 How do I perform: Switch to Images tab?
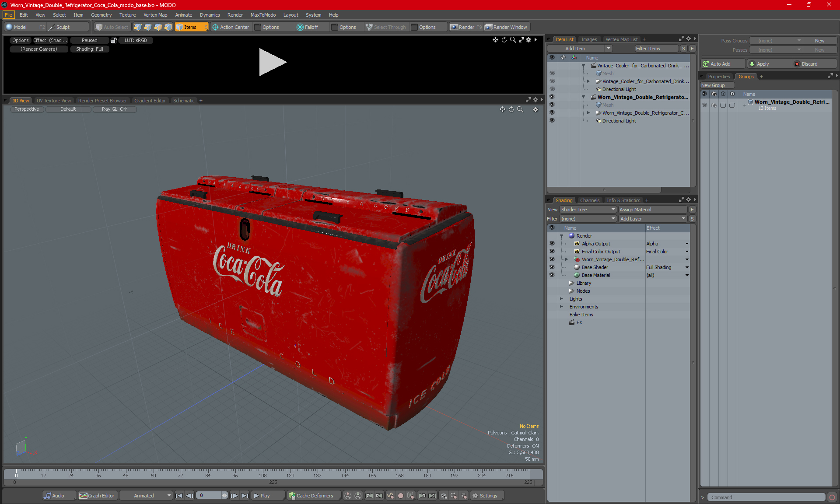[x=589, y=39]
